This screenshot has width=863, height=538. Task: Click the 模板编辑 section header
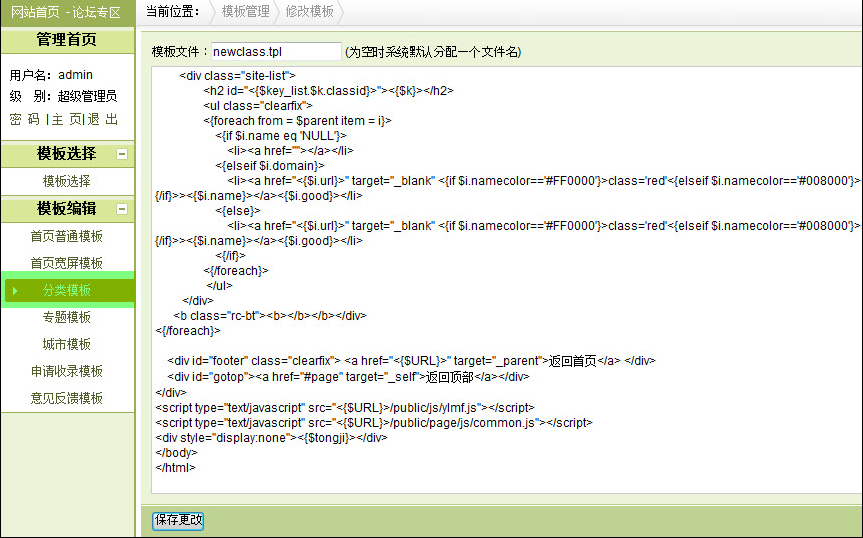[x=67, y=208]
